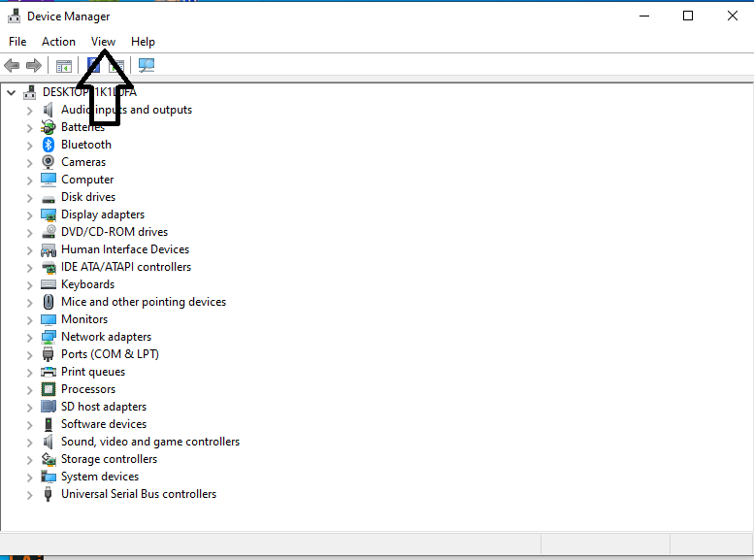Click the Forward arrow toolbar icon
The width and height of the screenshot is (754, 560).
pos(34,66)
